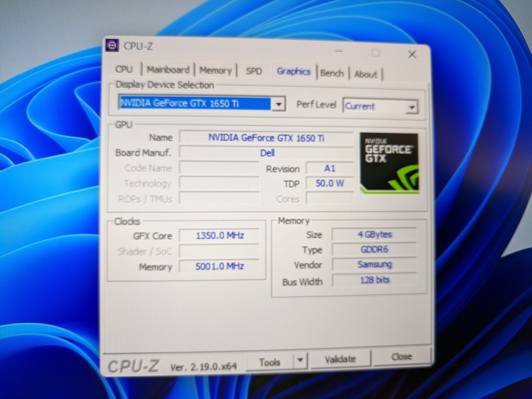Click the CPU-Z title bar text
Viewport: 532px width, 399px height.
point(138,46)
